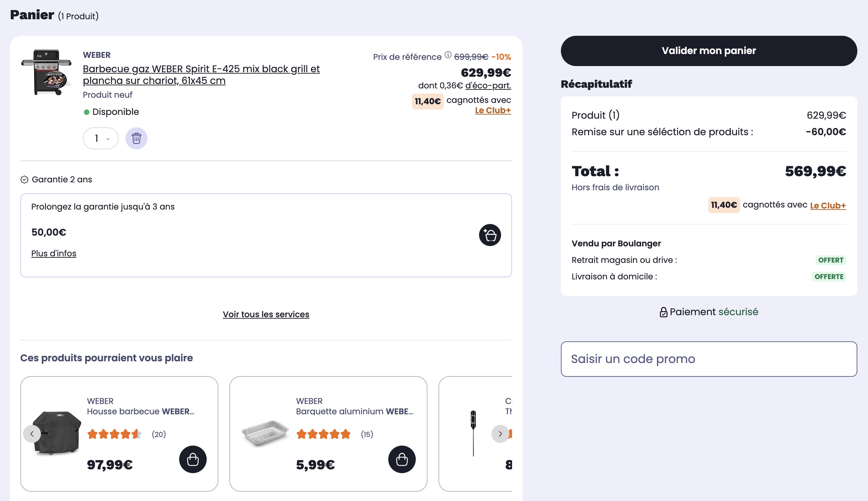Add Barquette aluminium WEBER to basket
The width and height of the screenshot is (868, 501).
point(402,459)
